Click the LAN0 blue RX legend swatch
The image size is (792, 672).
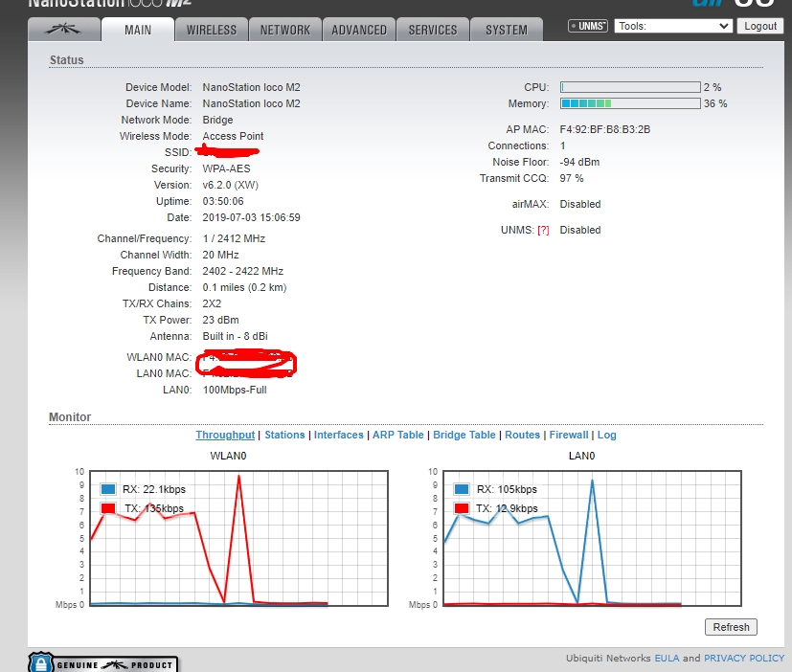(462, 489)
